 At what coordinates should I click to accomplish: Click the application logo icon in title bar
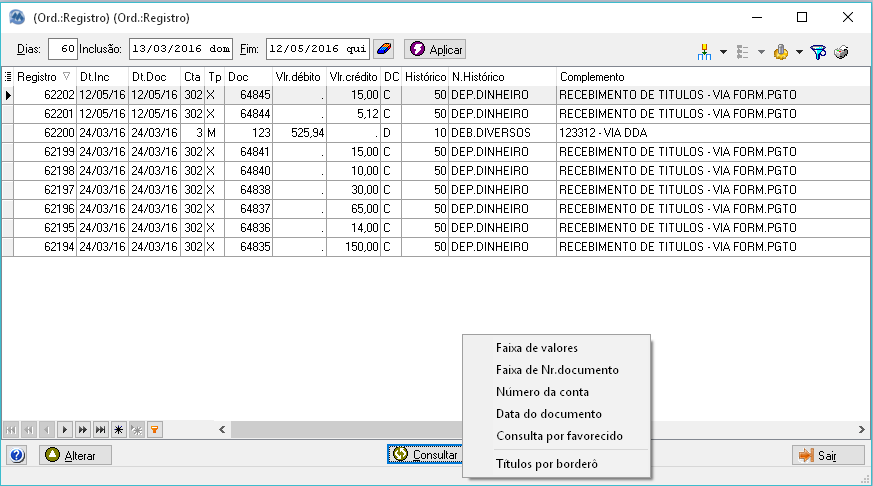coord(17,17)
